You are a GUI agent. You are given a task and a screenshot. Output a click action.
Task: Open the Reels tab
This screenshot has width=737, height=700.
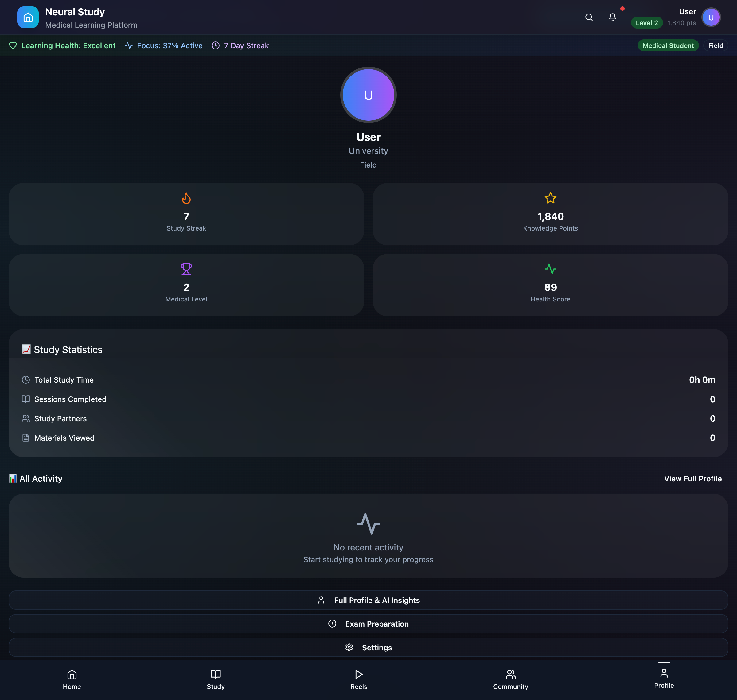359,679
